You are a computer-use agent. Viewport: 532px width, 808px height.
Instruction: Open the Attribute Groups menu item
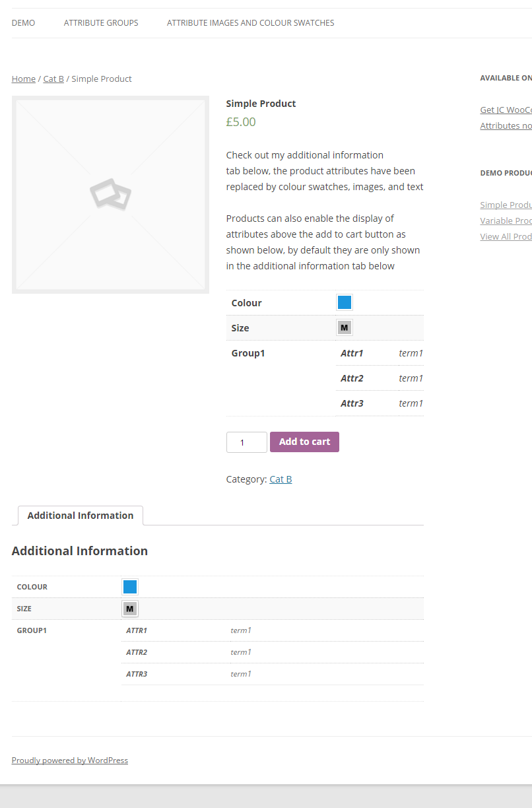(101, 23)
